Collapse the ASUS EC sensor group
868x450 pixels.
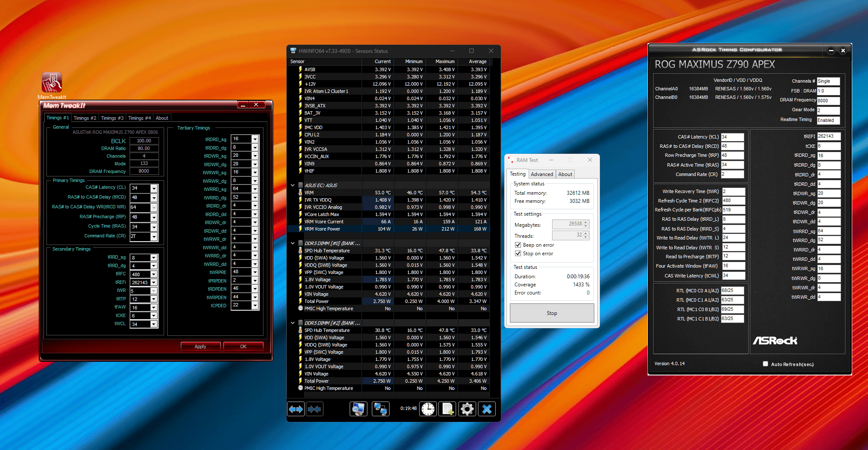292,185
